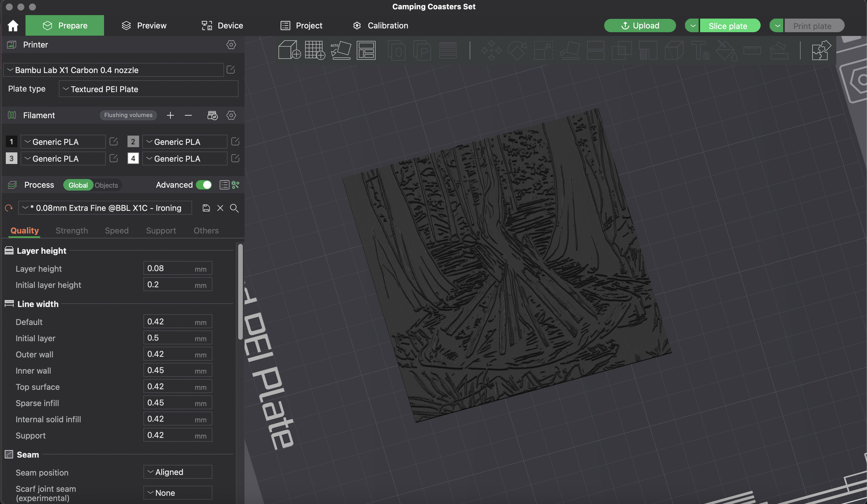Reset the process preset changes
The width and height of the screenshot is (867, 504).
click(x=9, y=208)
